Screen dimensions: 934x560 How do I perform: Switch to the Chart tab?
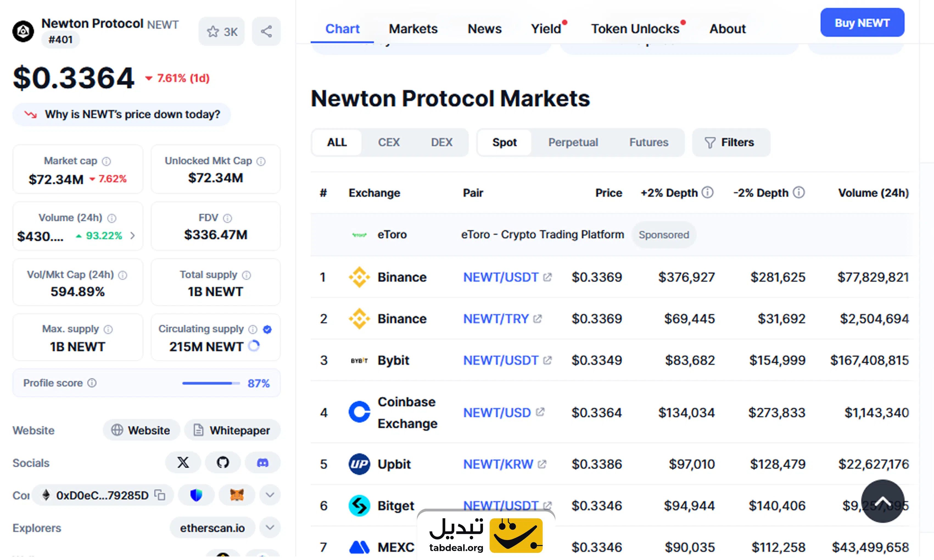click(x=342, y=29)
